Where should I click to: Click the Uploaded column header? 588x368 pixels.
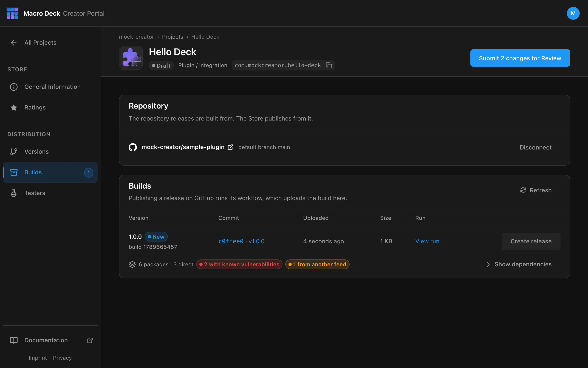316,218
